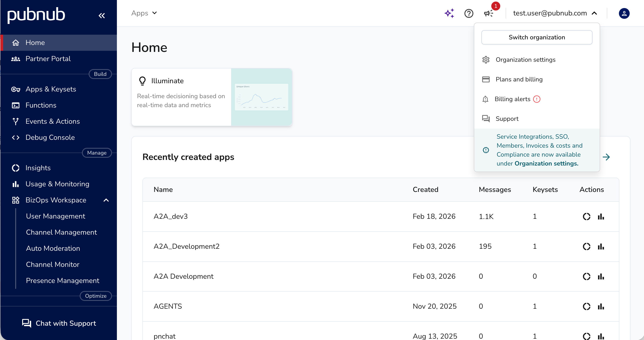Open usage chart icon for pnchat row
Screen dimensions: 644x340
[x=601, y=336]
